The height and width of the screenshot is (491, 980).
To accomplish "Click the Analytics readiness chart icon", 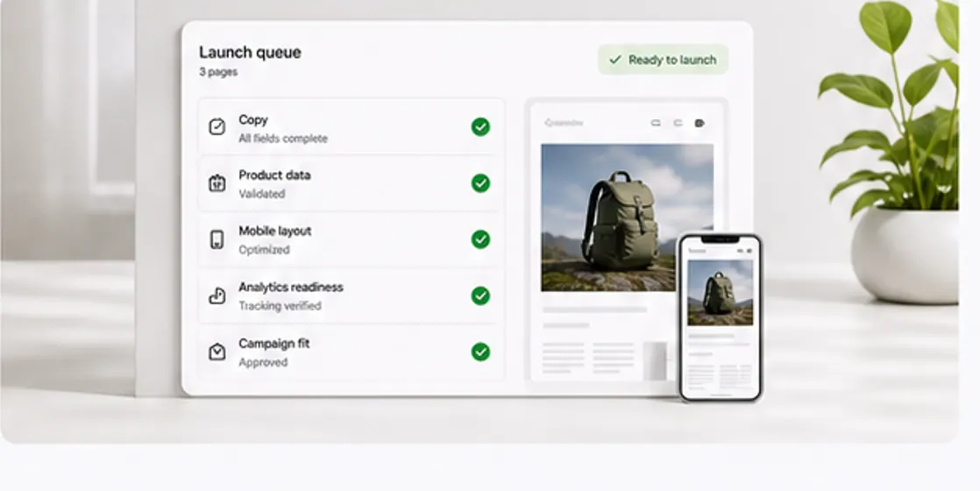I will (x=217, y=295).
